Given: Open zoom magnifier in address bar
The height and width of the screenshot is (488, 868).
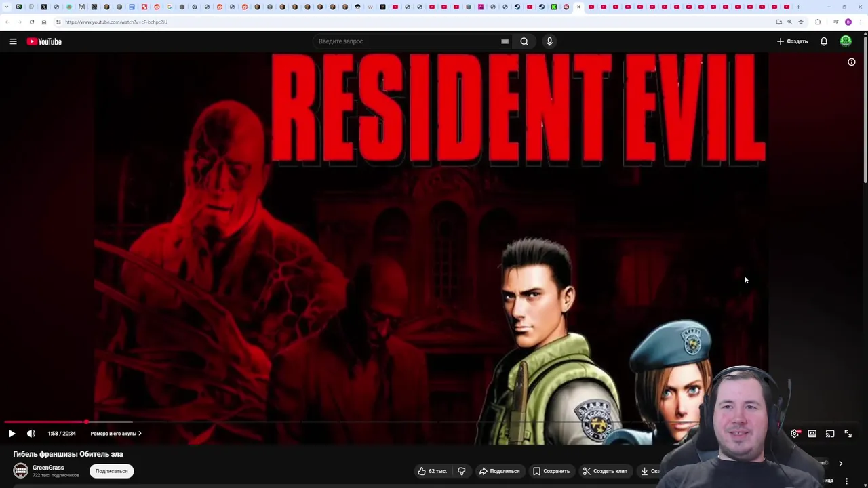Looking at the screenshot, I should (x=790, y=22).
